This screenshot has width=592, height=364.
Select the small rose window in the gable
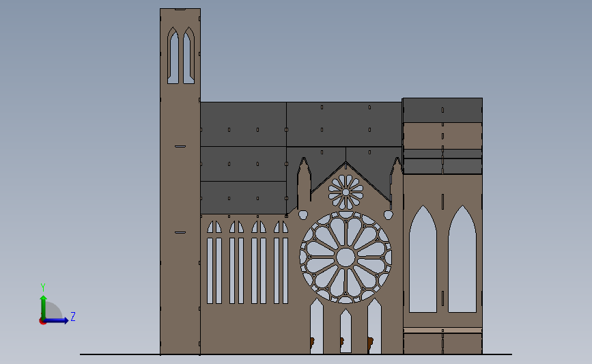tap(346, 192)
